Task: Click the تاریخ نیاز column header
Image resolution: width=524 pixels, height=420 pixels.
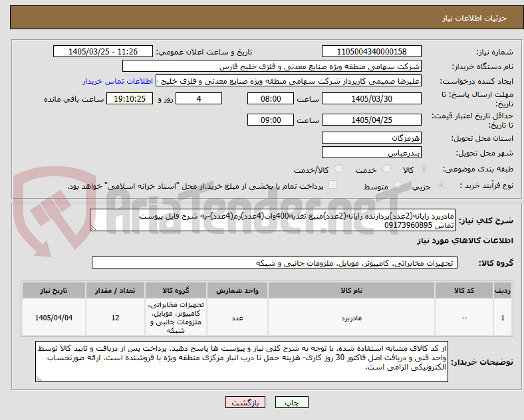Action: [x=54, y=290]
